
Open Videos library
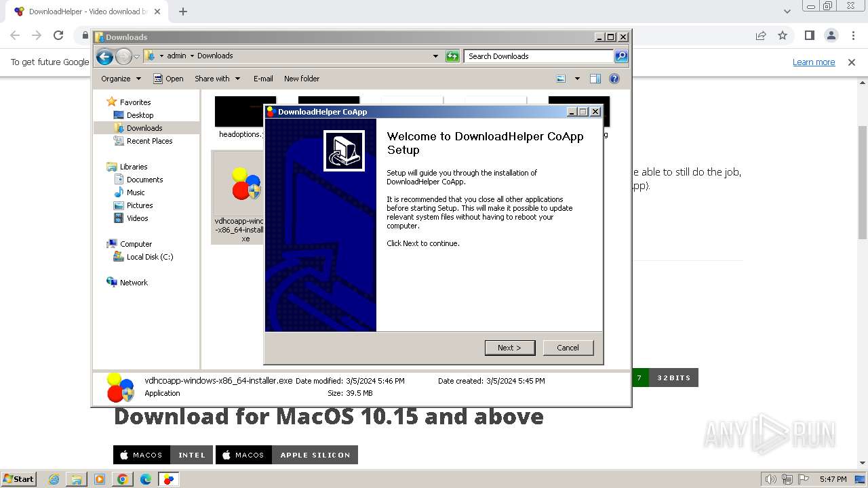(x=137, y=218)
